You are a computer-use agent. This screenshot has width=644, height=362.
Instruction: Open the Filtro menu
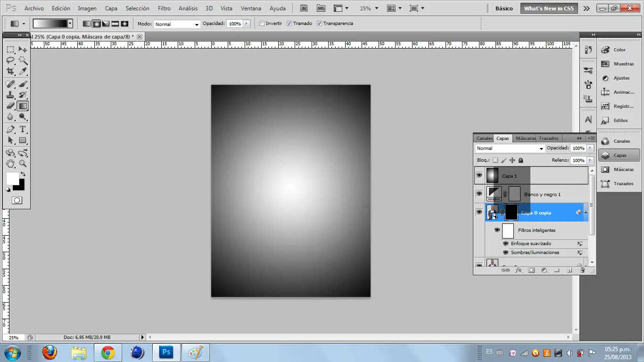click(164, 8)
